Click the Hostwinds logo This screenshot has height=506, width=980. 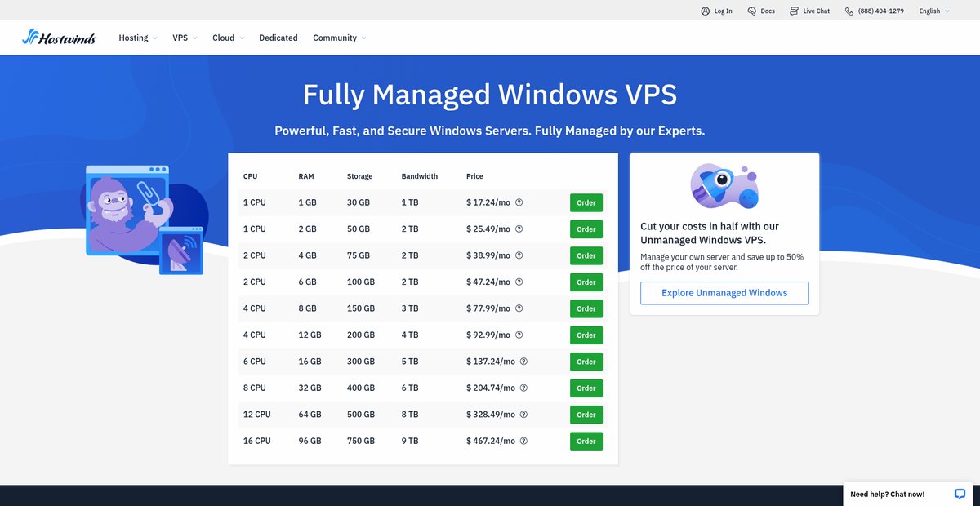[x=59, y=38]
